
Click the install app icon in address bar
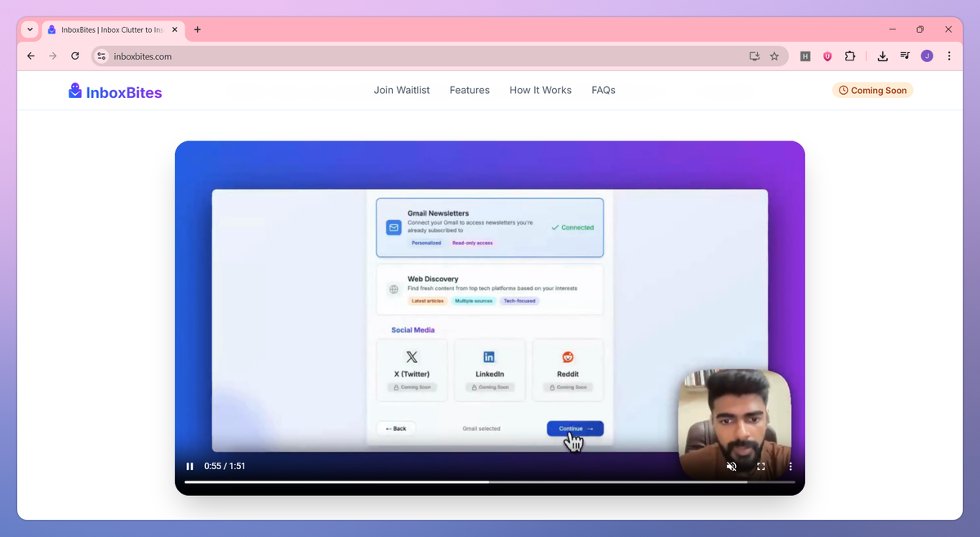pyautogui.click(x=755, y=56)
